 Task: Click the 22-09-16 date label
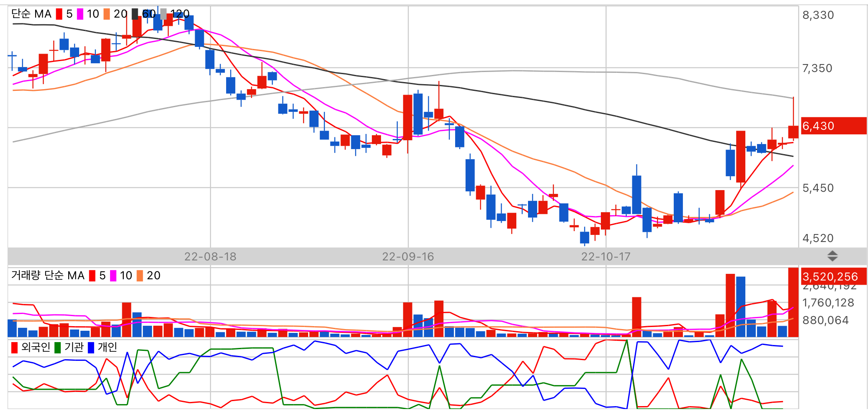408,257
